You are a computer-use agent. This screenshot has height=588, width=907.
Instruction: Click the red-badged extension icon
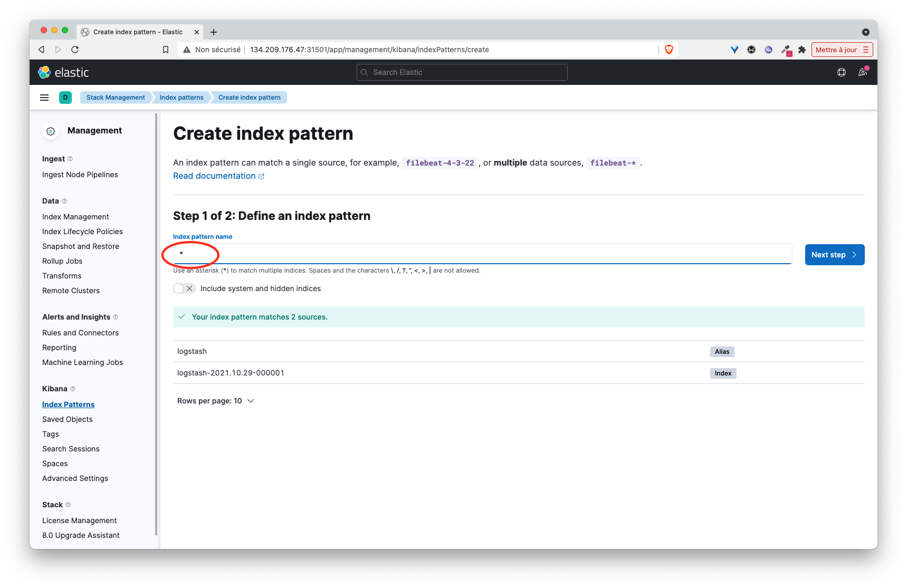click(x=786, y=50)
